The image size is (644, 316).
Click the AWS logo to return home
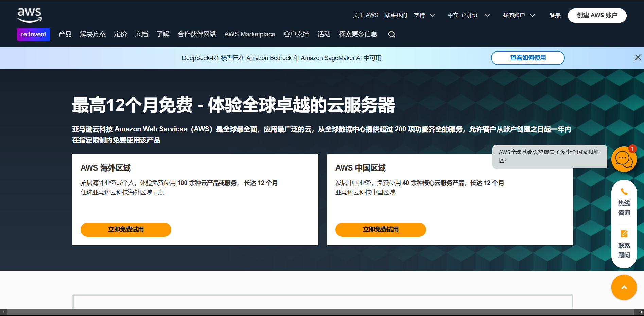[x=30, y=14]
